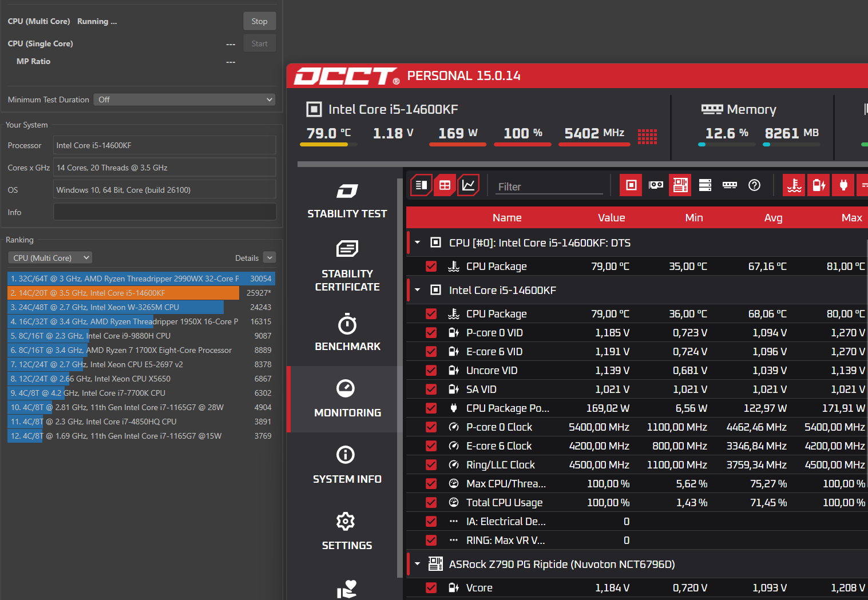Open the System Info section
The image size is (868, 600).
click(347, 466)
